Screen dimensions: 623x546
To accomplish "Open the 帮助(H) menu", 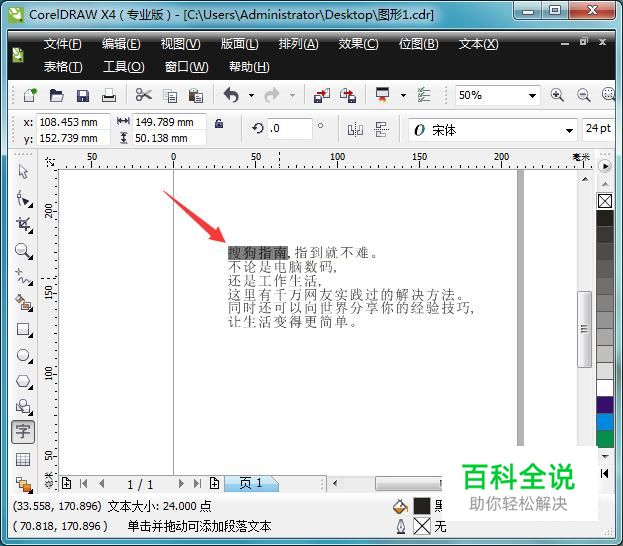I will pyautogui.click(x=249, y=66).
